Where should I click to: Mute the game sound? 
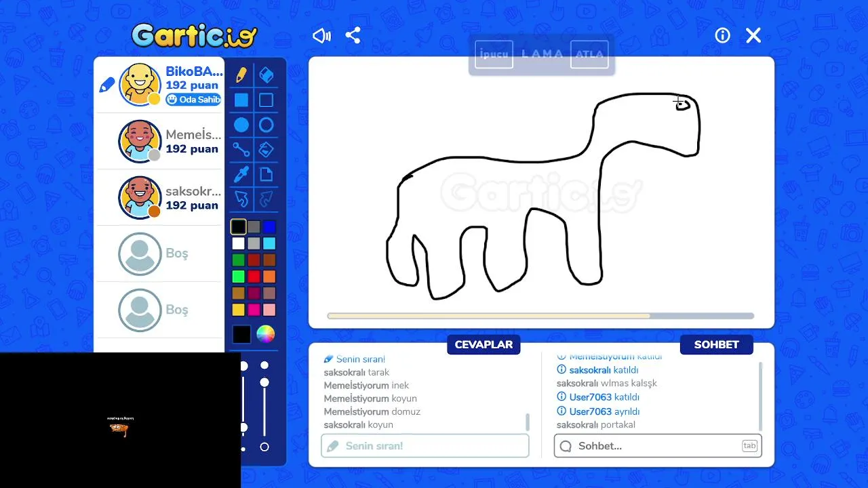321,35
